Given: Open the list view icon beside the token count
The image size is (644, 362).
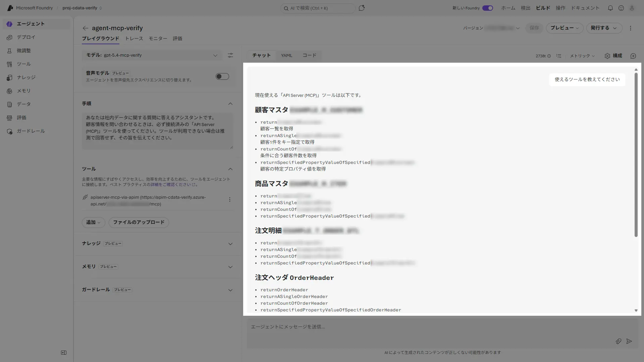Looking at the screenshot, I should pos(559,56).
